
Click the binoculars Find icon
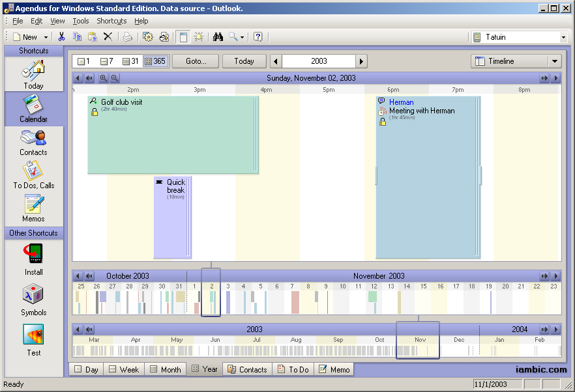click(x=218, y=36)
